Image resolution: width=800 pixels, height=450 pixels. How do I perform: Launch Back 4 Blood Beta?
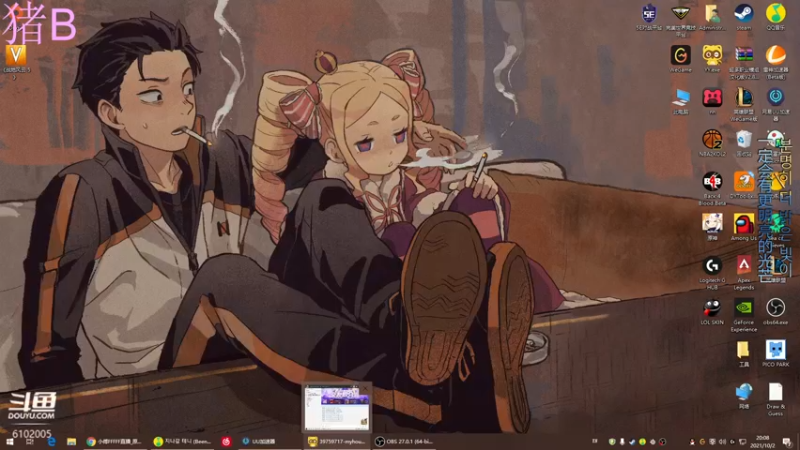pos(712,189)
